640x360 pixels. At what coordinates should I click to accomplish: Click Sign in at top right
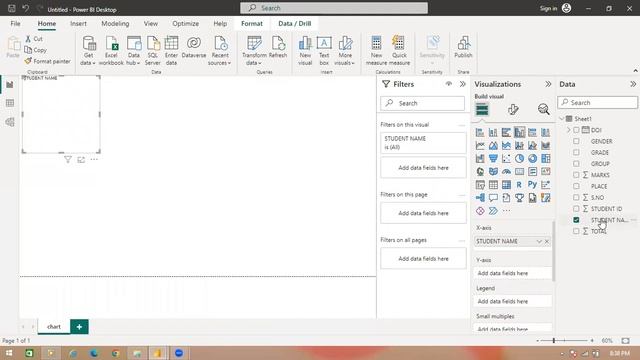point(548,8)
